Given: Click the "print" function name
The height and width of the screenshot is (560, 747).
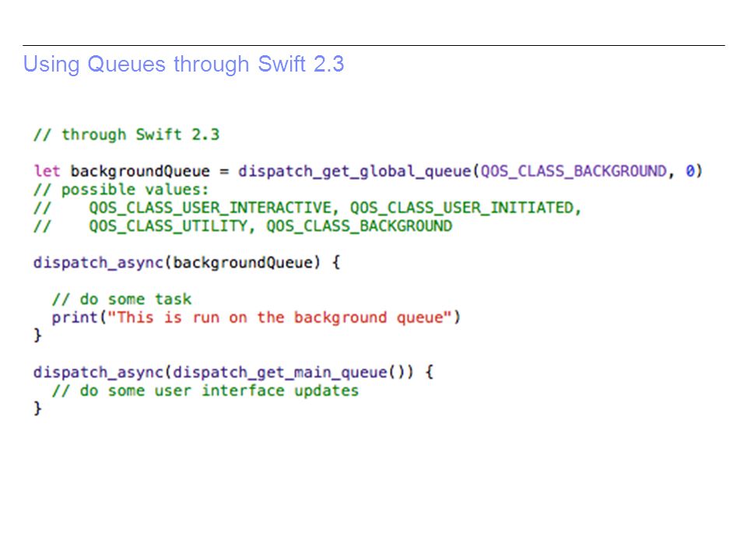Looking at the screenshot, I should pos(75,317).
